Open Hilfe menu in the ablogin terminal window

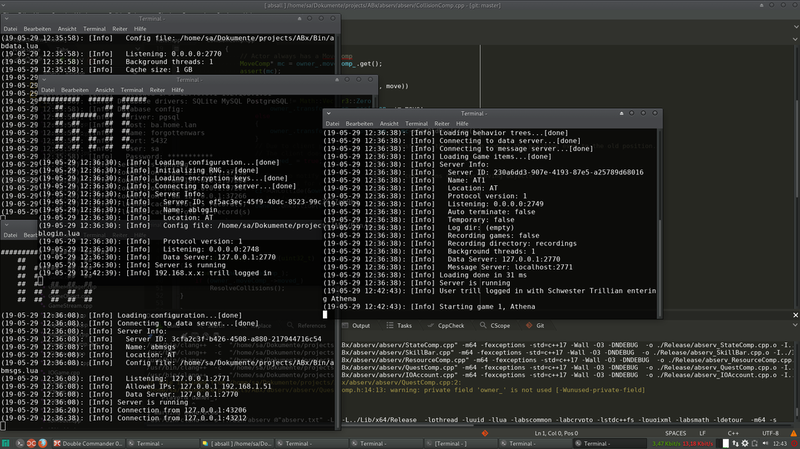(178, 90)
